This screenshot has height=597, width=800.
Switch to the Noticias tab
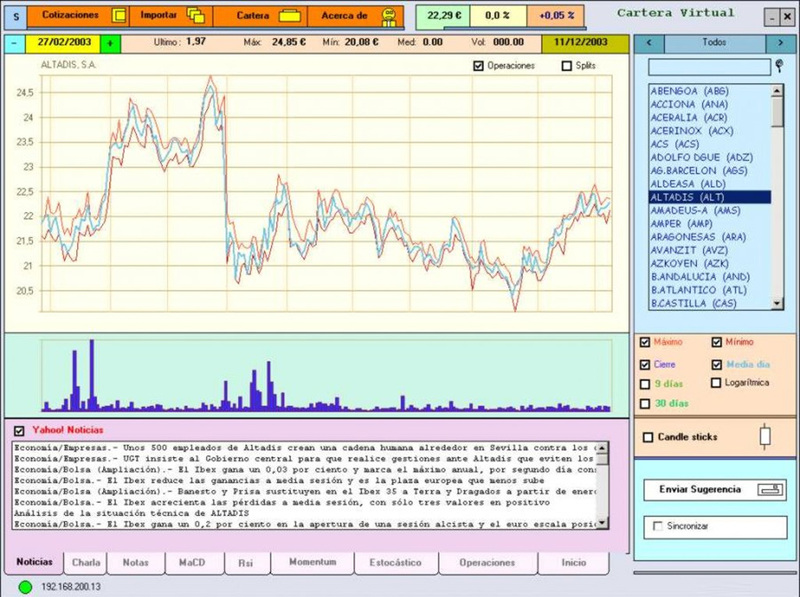click(34, 562)
